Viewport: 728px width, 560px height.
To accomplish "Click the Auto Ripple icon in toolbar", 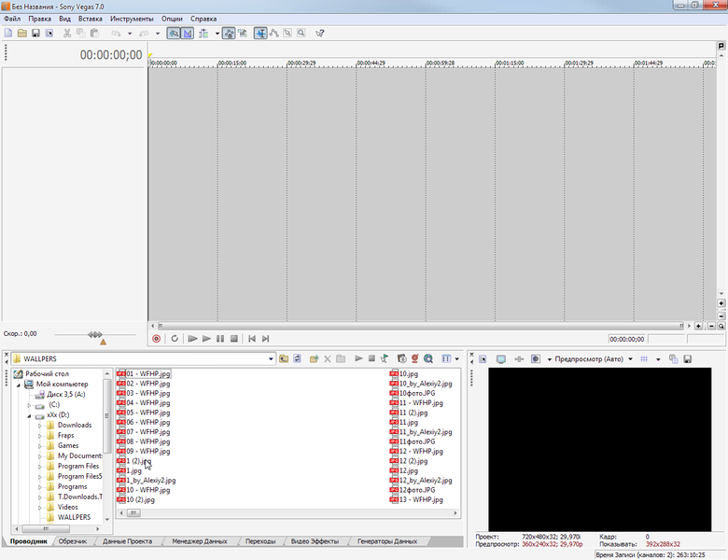I will [x=203, y=34].
